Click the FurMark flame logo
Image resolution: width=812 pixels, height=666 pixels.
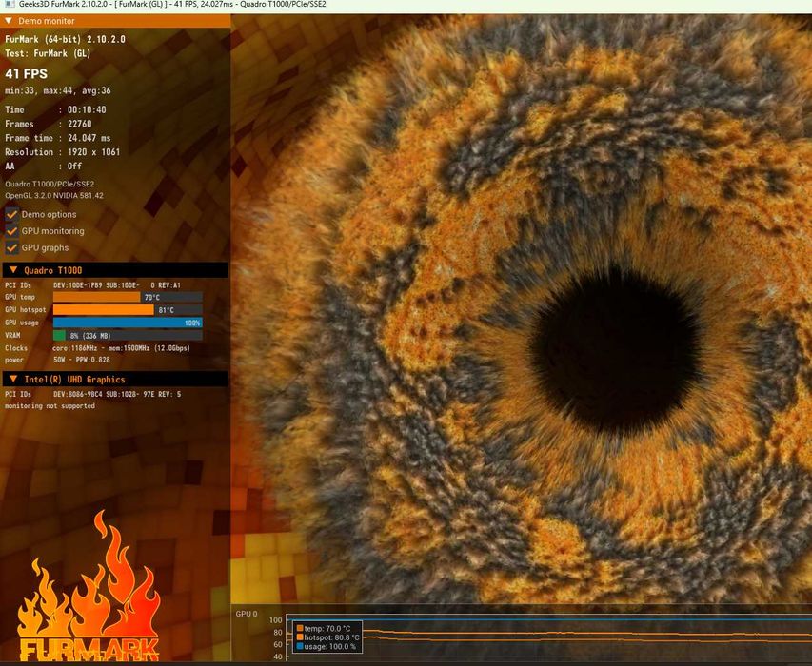coord(89,586)
